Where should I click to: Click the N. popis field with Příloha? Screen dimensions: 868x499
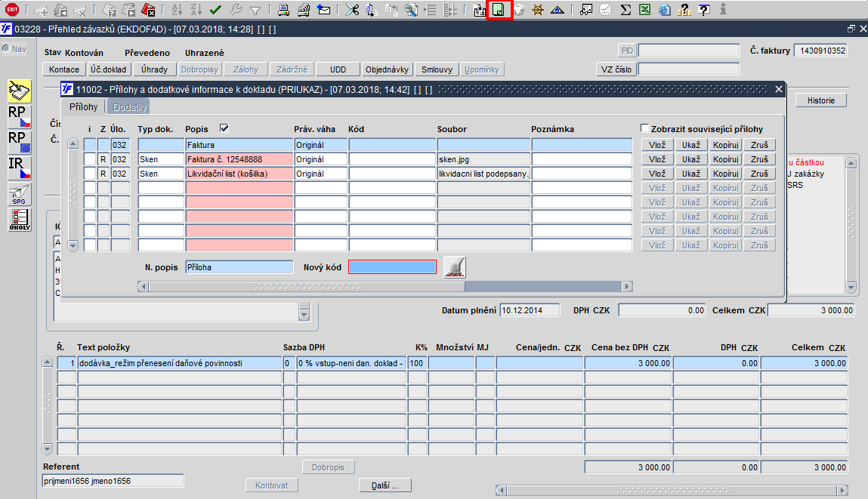[x=239, y=267]
